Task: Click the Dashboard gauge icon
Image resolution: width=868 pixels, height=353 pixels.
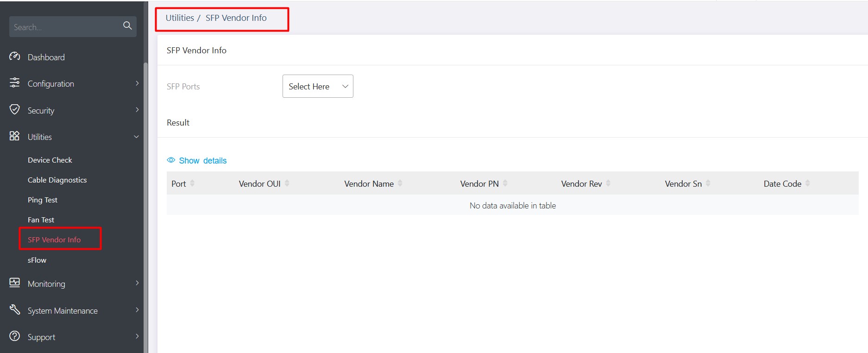Action: click(15, 57)
